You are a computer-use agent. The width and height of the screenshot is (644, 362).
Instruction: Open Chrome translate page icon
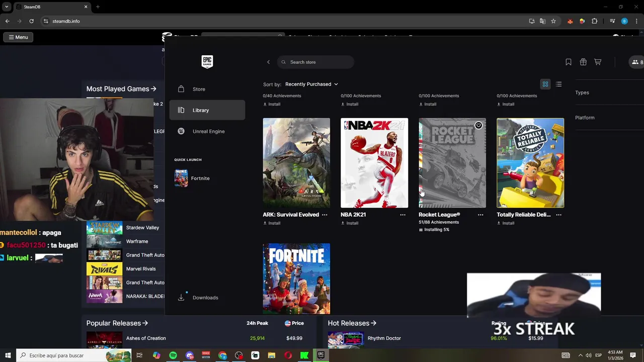pyautogui.click(x=542, y=21)
